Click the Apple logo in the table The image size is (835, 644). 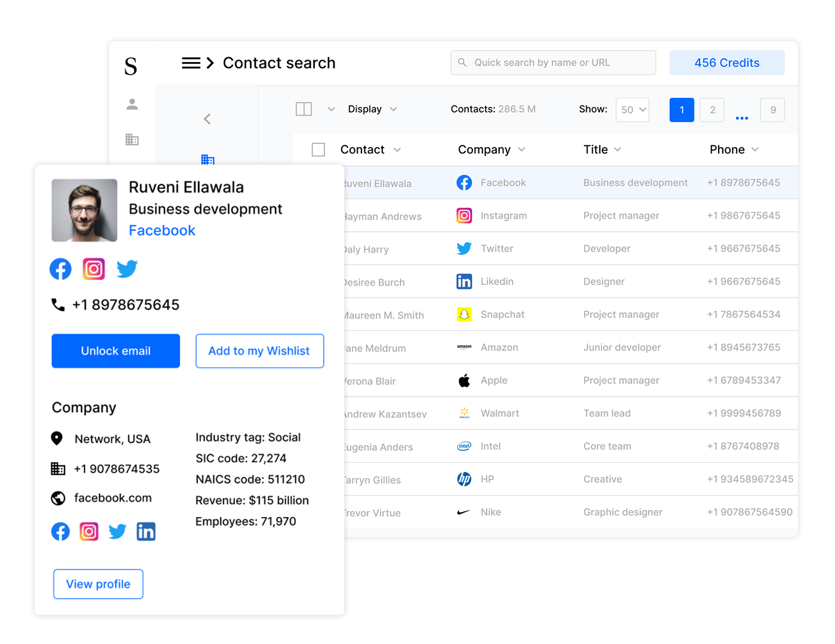(464, 380)
